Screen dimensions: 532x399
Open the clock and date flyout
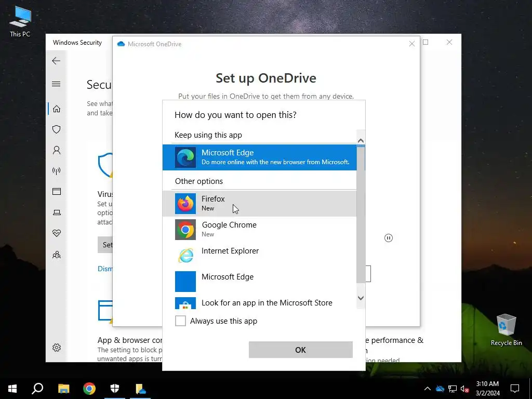pos(487,389)
